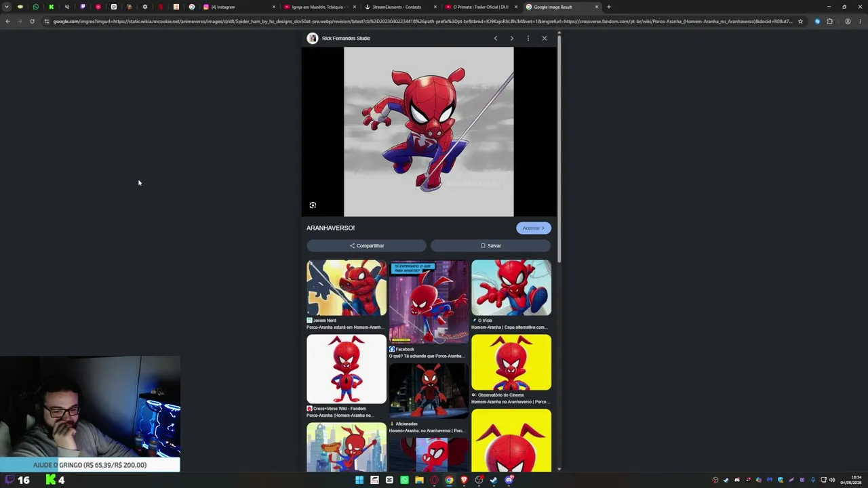This screenshot has width=868, height=488.
Task: Open a new browser tab
Action: coord(609,7)
